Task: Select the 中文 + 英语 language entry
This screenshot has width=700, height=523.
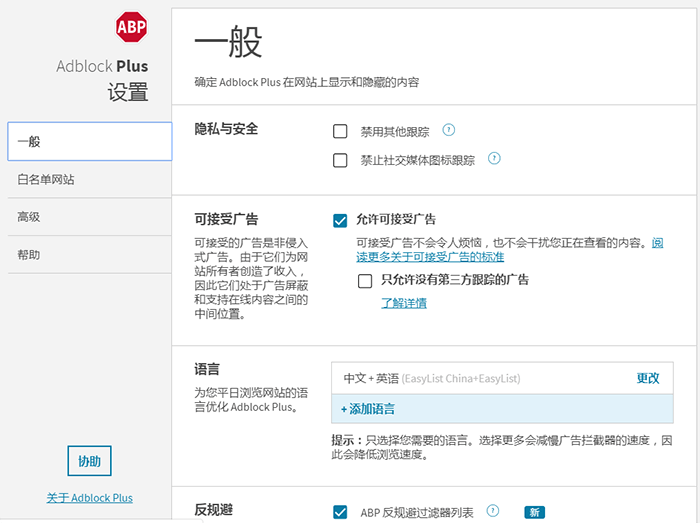Action: pyautogui.click(x=502, y=378)
